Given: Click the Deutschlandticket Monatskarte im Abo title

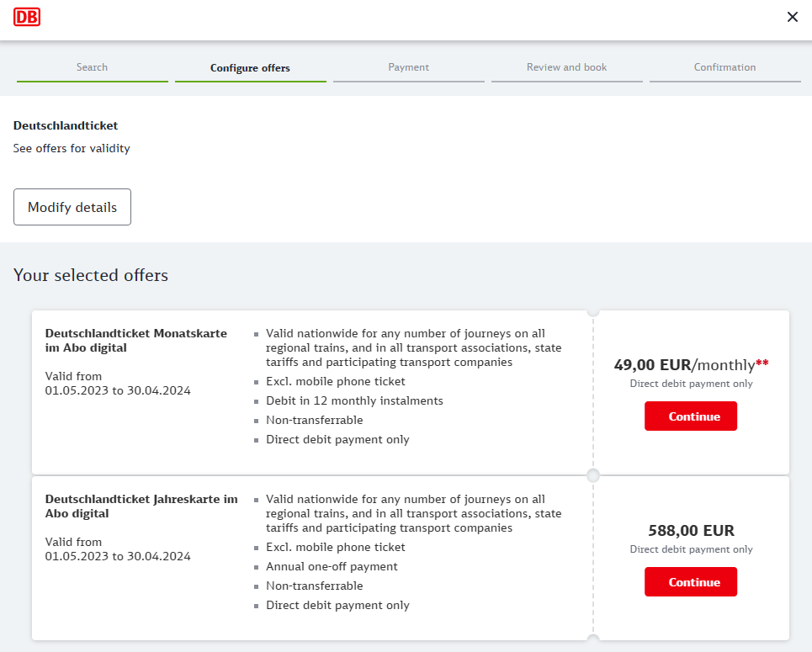Looking at the screenshot, I should 135,341.
